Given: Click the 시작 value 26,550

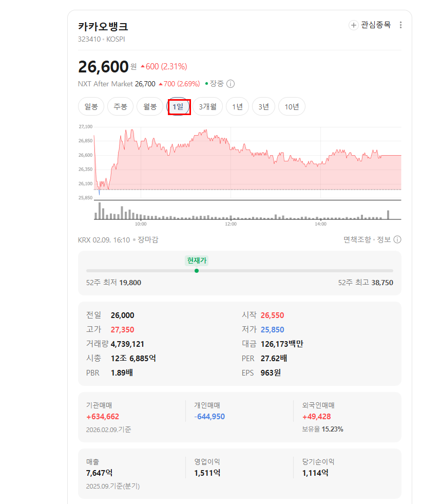Looking at the screenshot, I should pos(273,315).
